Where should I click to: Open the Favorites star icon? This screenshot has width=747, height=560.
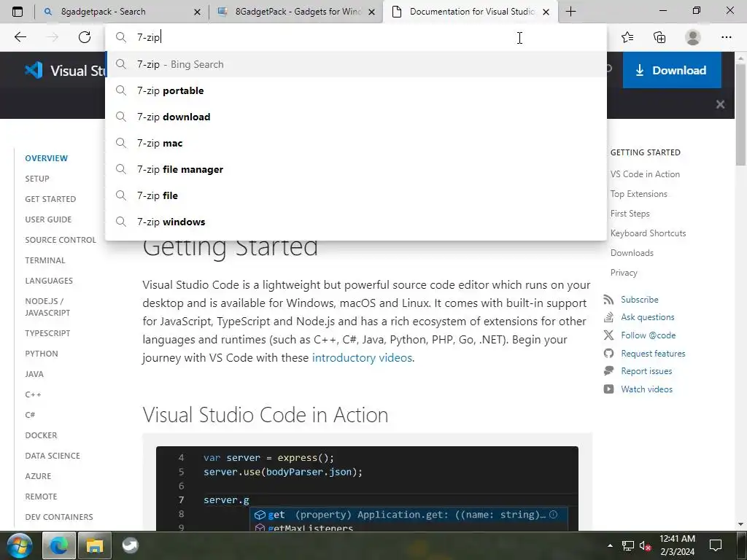[627, 37]
